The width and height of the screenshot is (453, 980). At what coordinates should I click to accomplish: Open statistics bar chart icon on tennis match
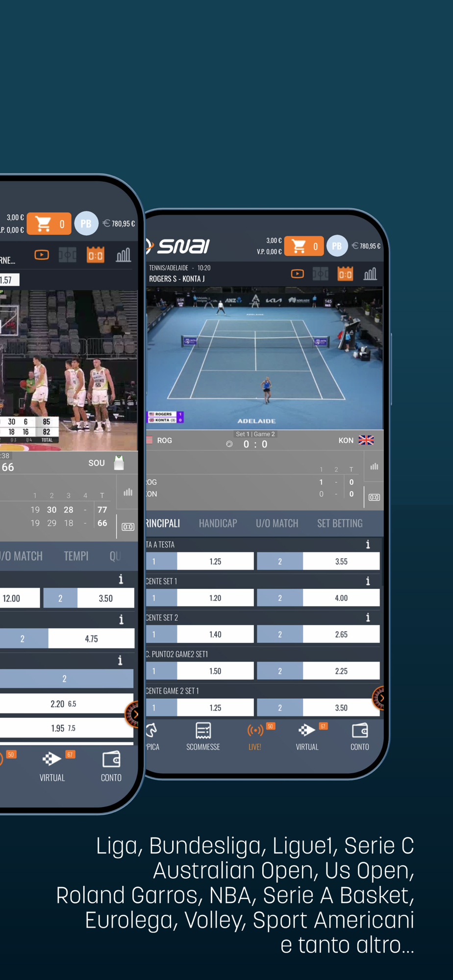(370, 274)
